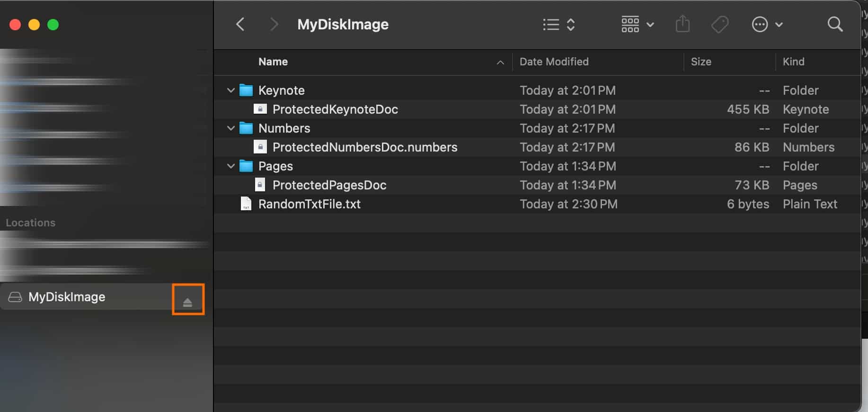Eject the MyDiskImage volume

click(187, 302)
